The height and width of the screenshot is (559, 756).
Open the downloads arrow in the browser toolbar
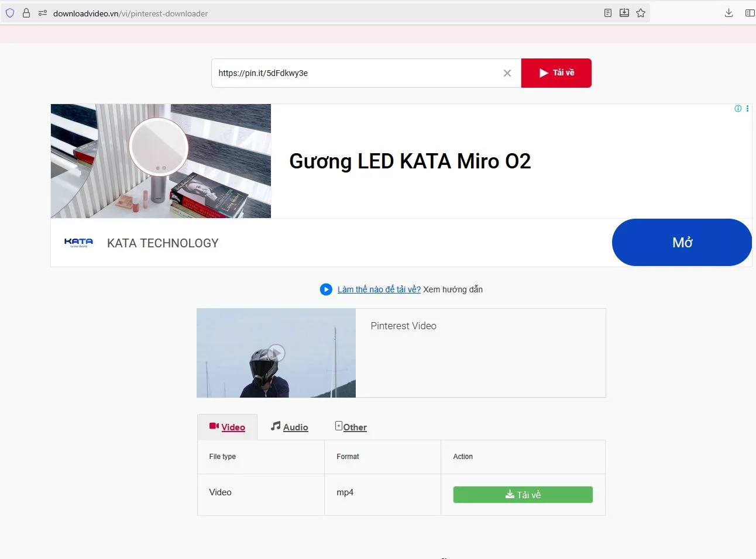pyautogui.click(x=728, y=12)
